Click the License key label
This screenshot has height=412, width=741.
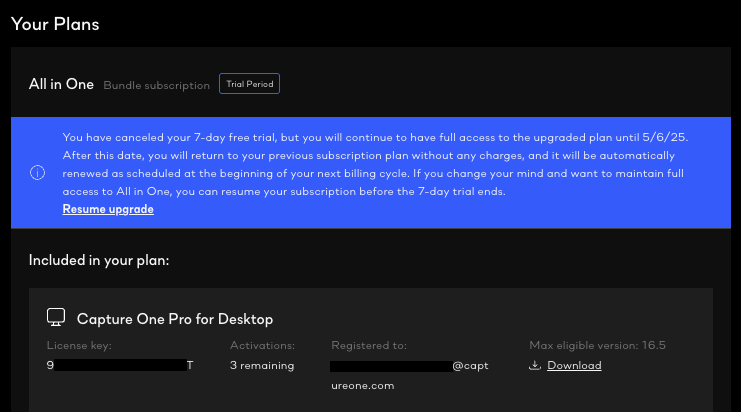tap(80, 345)
